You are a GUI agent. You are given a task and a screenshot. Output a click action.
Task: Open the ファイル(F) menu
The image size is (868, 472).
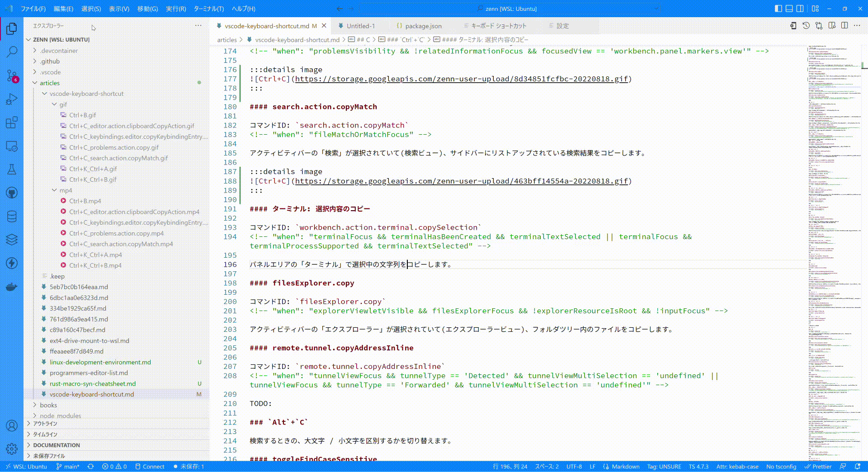tap(33, 9)
